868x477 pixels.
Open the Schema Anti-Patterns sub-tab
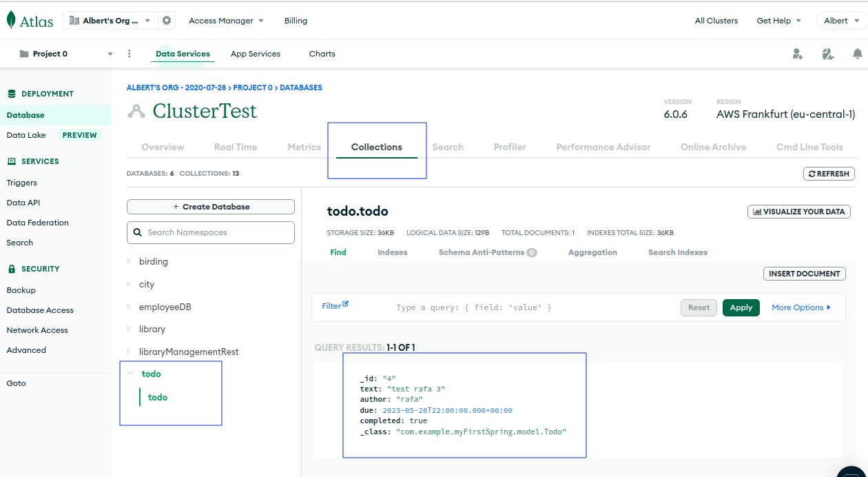point(488,252)
